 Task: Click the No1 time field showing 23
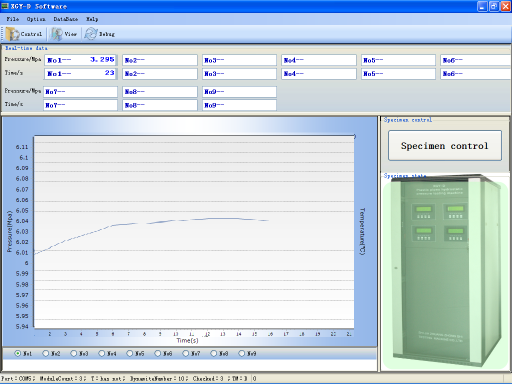click(x=80, y=74)
